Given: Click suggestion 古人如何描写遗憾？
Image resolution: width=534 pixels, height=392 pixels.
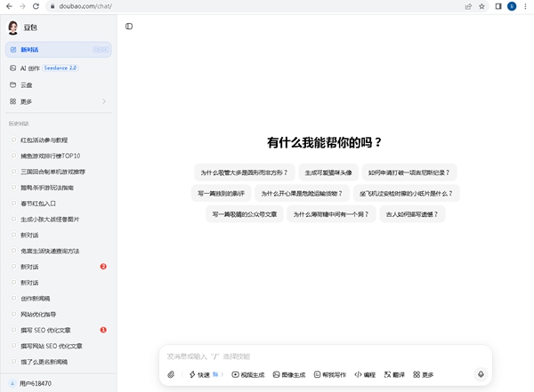Looking at the screenshot, I should coord(411,214).
